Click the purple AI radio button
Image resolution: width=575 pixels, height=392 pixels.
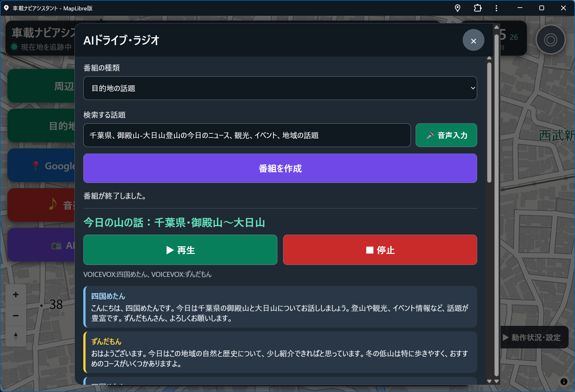coord(41,245)
